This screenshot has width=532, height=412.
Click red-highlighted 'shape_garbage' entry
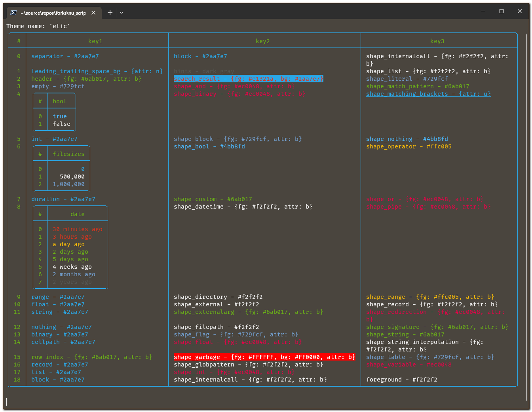[x=264, y=357]
